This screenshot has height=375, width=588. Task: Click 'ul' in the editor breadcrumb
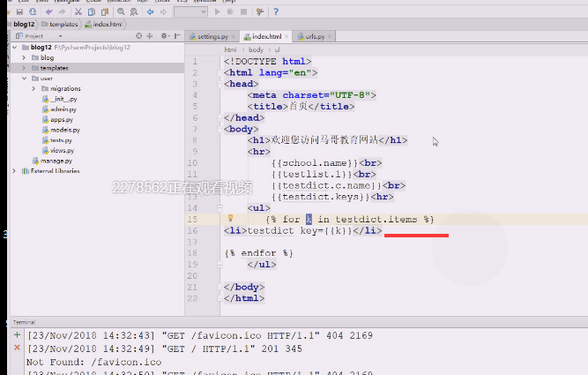pos(277,49)
